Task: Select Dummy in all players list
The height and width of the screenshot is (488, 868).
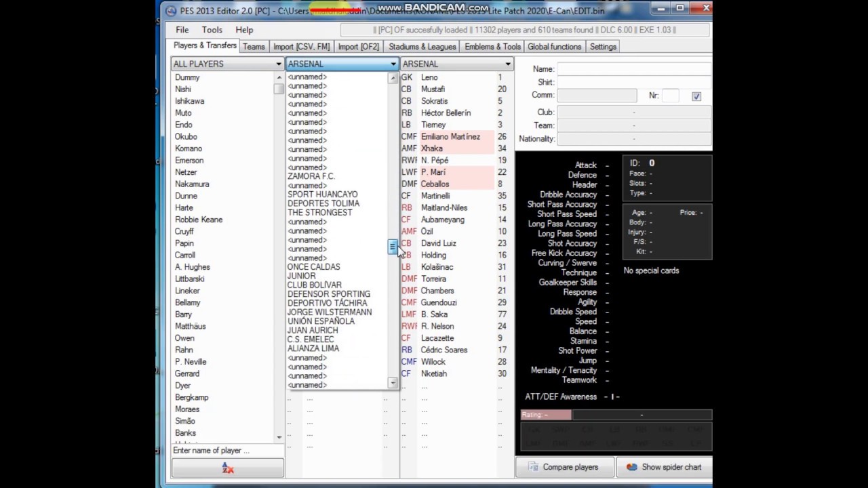Action: pos(187,77)
